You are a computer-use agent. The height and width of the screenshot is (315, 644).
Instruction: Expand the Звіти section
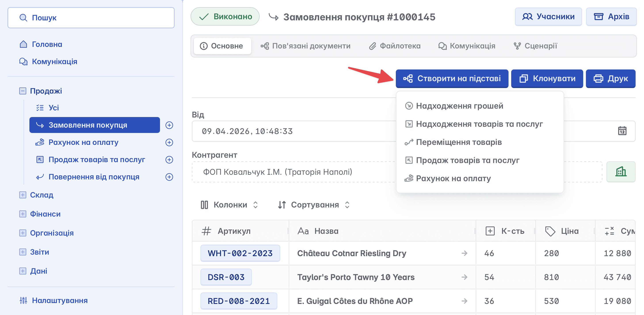(23, 252)
